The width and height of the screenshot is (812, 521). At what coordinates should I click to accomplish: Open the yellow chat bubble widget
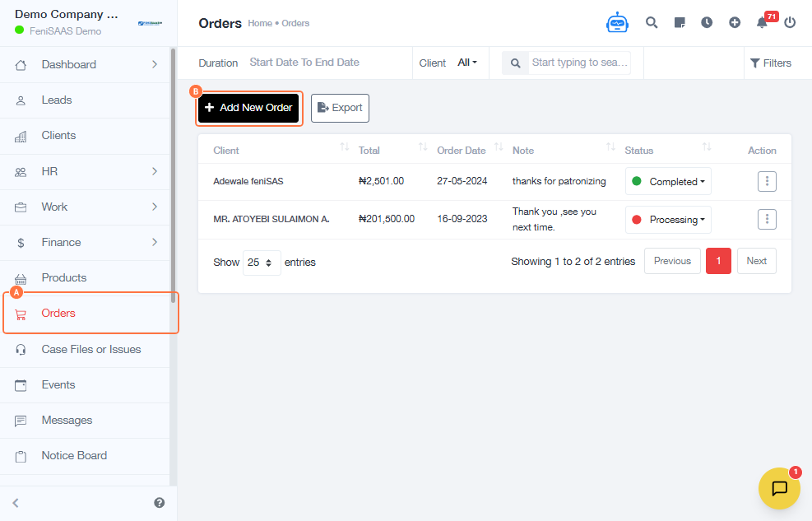pos(779,488)
